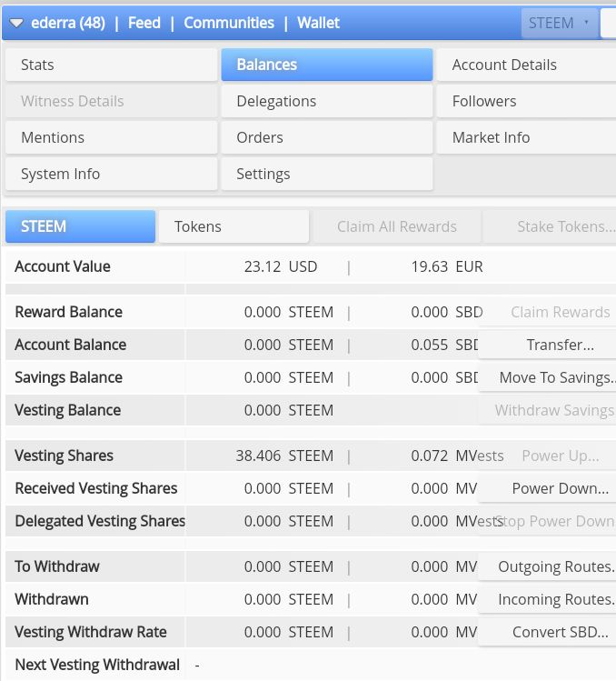Select the 23.12 USD account value
616x681 pixels.
click(x=281, y=266)
